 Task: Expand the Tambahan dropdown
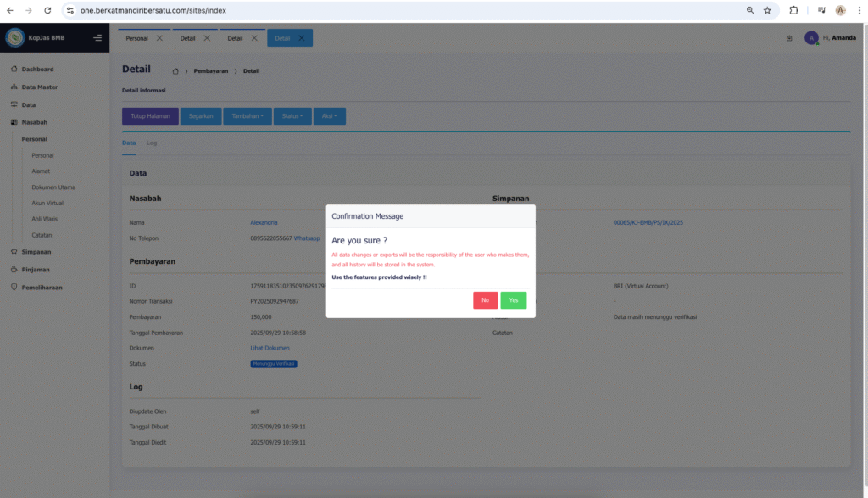click(x=248, y=116)
